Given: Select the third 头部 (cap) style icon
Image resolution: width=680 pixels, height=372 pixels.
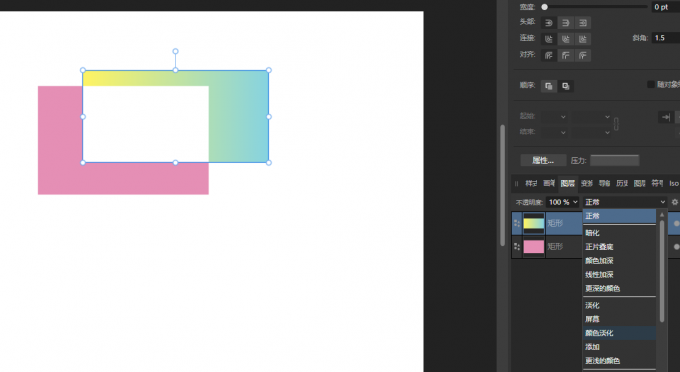Looking at the screenshot, I should point(583,23).
